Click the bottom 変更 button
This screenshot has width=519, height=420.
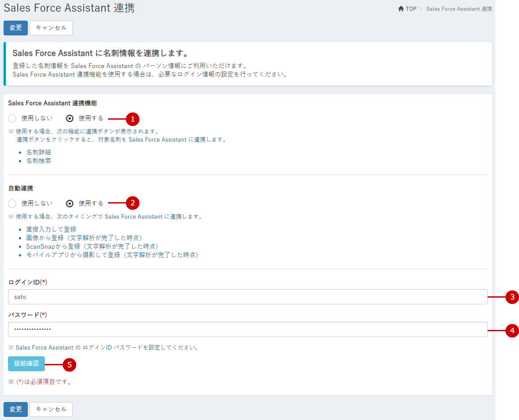point(16,409)
